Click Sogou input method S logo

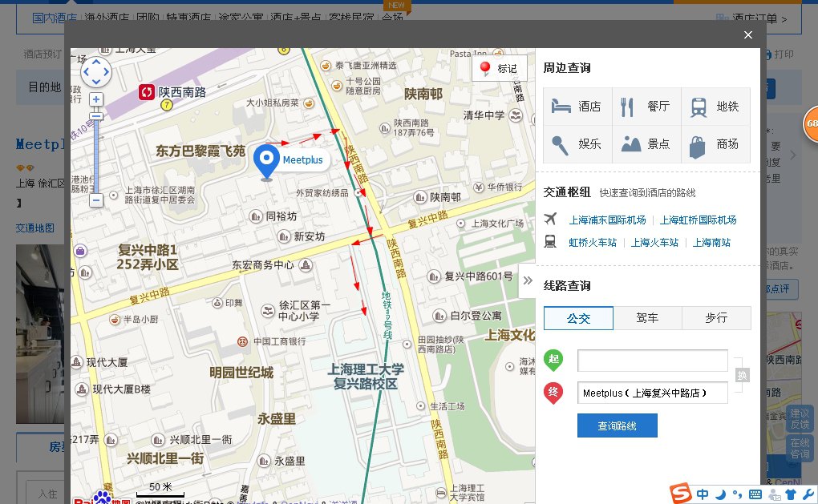[x=680, y=493]
